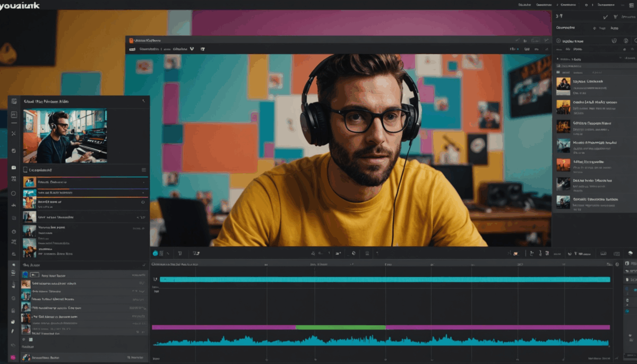Select the crossed-tools icon in the left sidebar
Viewport: 637px width, 364px height.
click(x=13, y=133)
